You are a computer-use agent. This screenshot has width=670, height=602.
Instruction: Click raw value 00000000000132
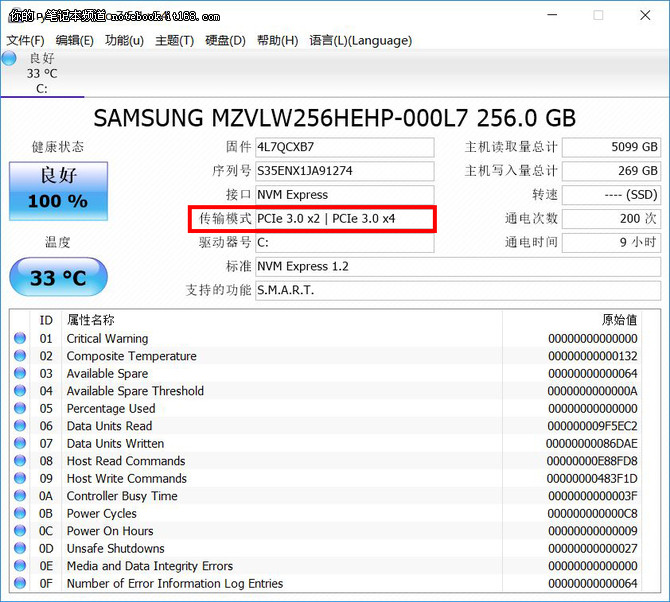click(593, 356)
